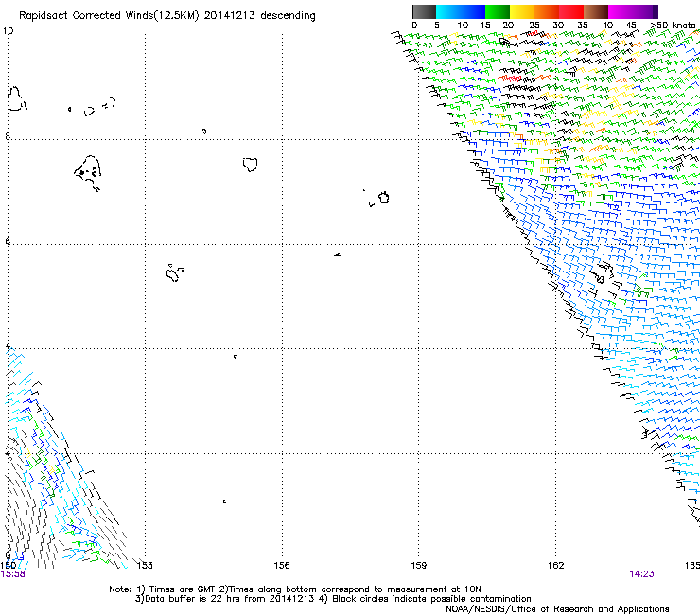Image resolution: width=700 pixels, height=615 pixels.
Task: Click the NOAA/NESDIS credit line
Action: coord(557,609)
